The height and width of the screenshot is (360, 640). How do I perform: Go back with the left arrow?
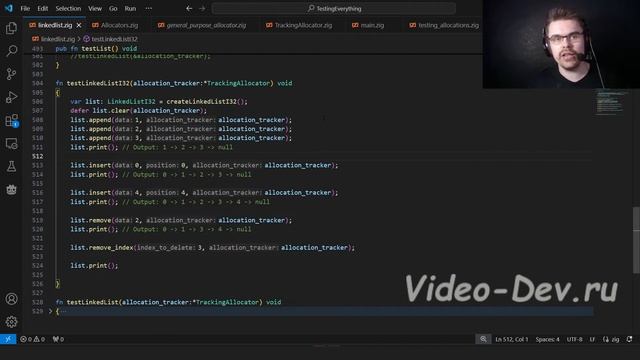point(189,8)
